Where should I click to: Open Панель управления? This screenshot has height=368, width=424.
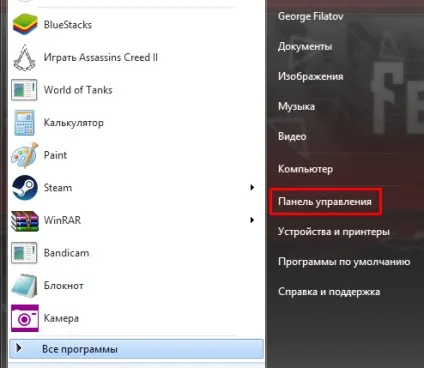coord(325,202)
